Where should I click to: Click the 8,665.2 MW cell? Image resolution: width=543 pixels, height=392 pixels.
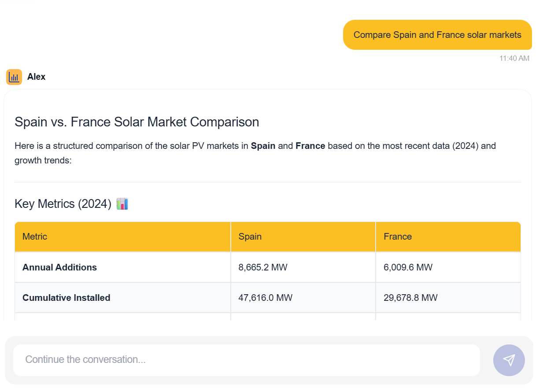262,267
